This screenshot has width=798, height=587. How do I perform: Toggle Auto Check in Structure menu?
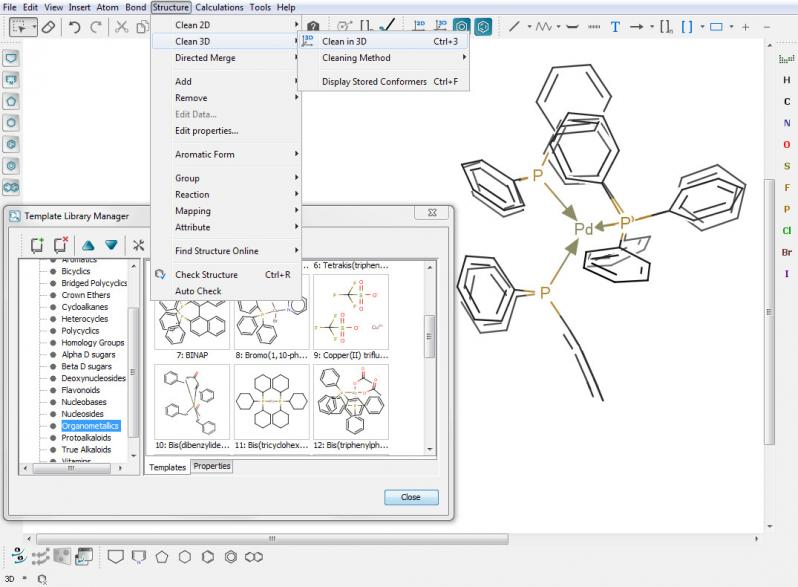tap(198, 291)
